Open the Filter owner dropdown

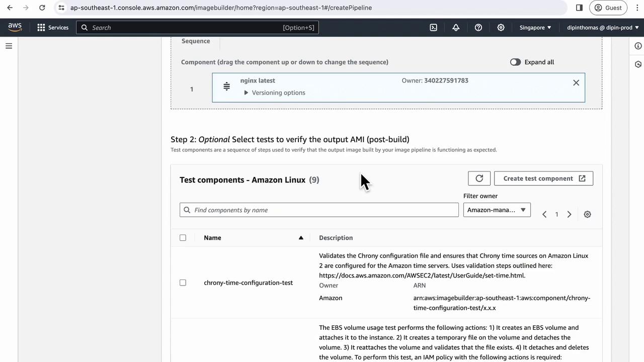(x=497, y=210)
